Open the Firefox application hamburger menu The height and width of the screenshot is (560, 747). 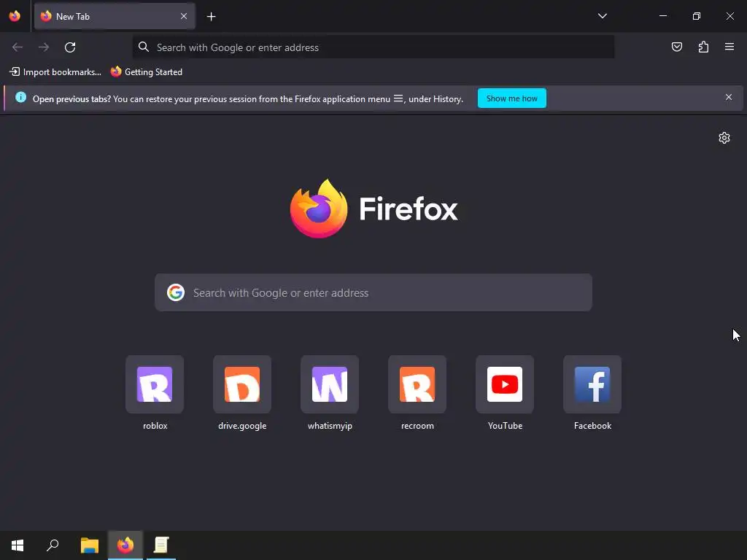729,47
